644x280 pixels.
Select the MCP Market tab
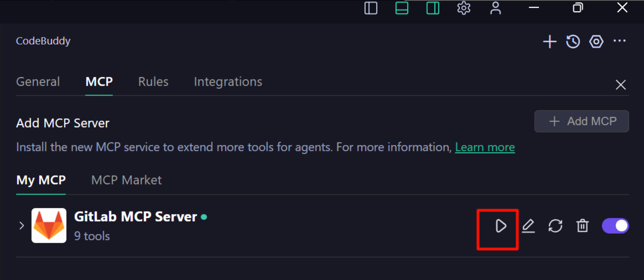click(126, 180)
